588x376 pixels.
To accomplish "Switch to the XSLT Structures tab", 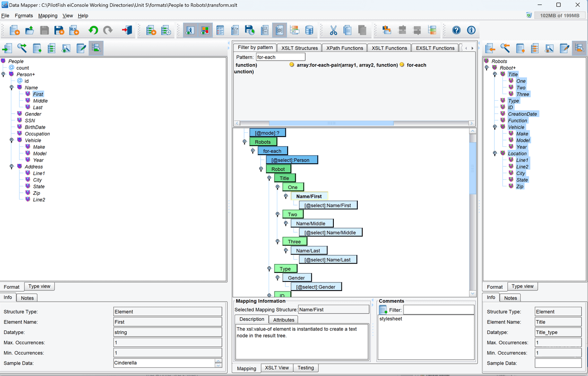I will click(x=299, y=48).
